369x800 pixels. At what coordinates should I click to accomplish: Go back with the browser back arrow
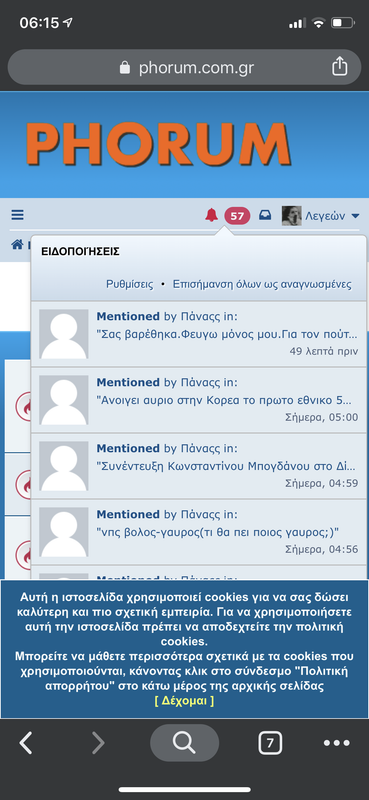(26, 743)
